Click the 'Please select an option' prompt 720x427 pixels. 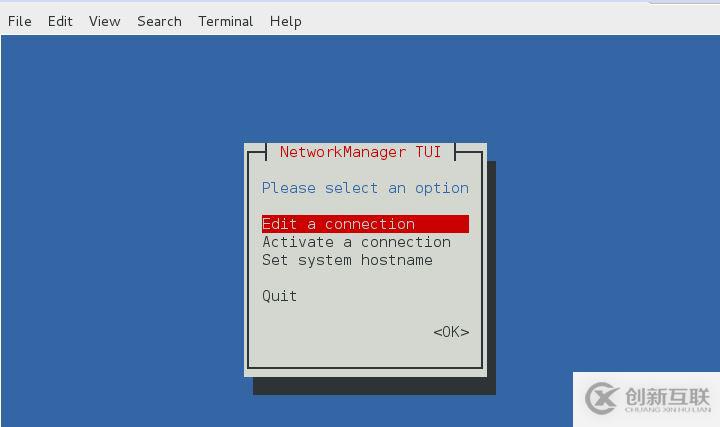click(365, 188)
